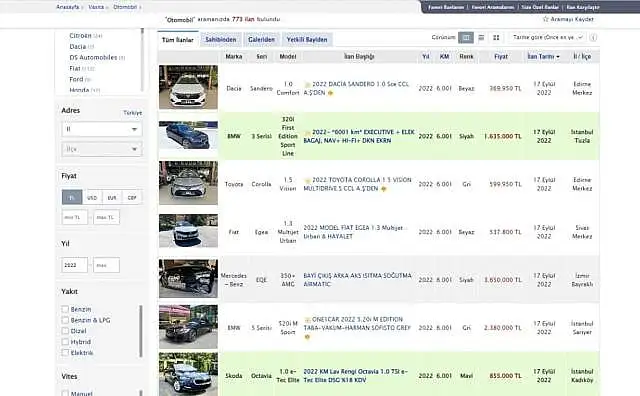Viewport: 640px width, 396px height.
Task: Open the BMW 320i First Edition listing title
Action: click(x=359, y=136)
